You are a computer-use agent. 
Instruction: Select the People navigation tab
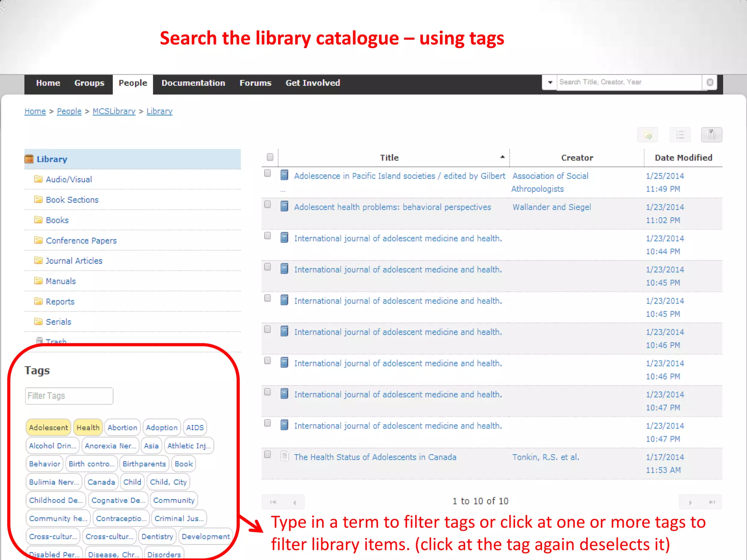[133, 84]
